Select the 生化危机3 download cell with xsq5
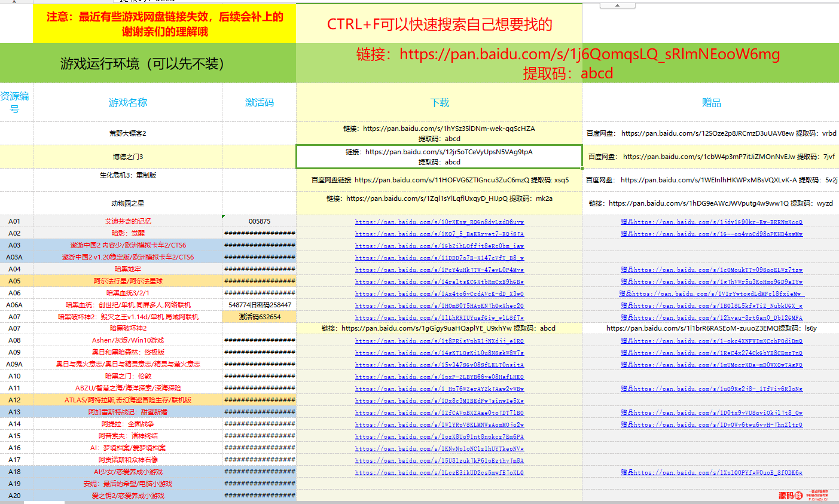Viewport: 839px width, 504px height. point(440,180)
